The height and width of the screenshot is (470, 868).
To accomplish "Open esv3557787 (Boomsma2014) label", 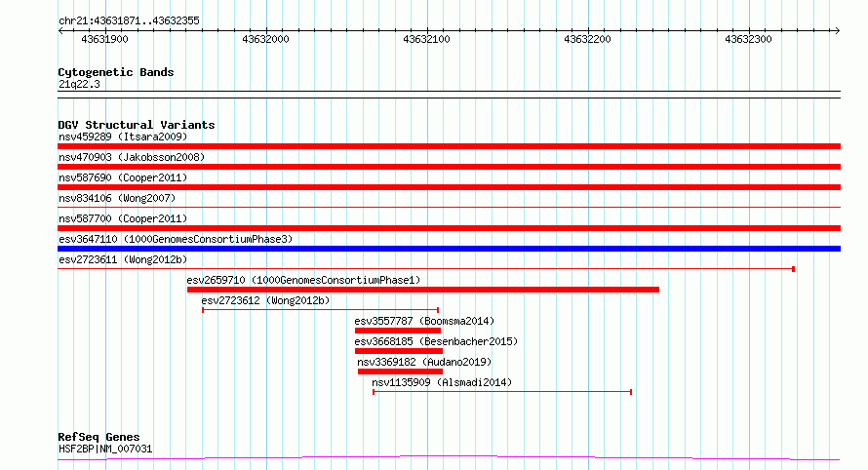I will (x=424, y=321).
